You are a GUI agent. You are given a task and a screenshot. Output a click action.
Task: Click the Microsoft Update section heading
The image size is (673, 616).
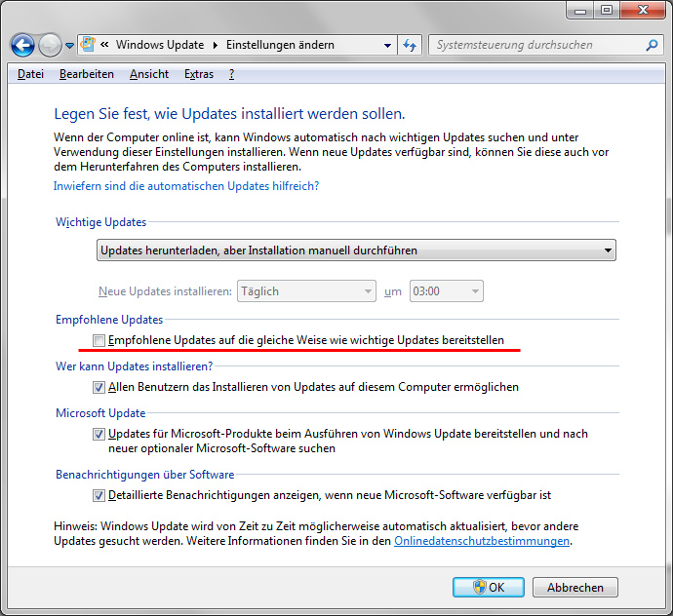tap(100, 413)
